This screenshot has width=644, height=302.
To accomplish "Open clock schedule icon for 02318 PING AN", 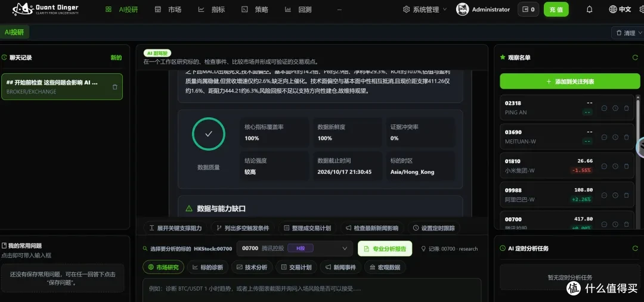I will pyautogui.click(x=615, y=108).
